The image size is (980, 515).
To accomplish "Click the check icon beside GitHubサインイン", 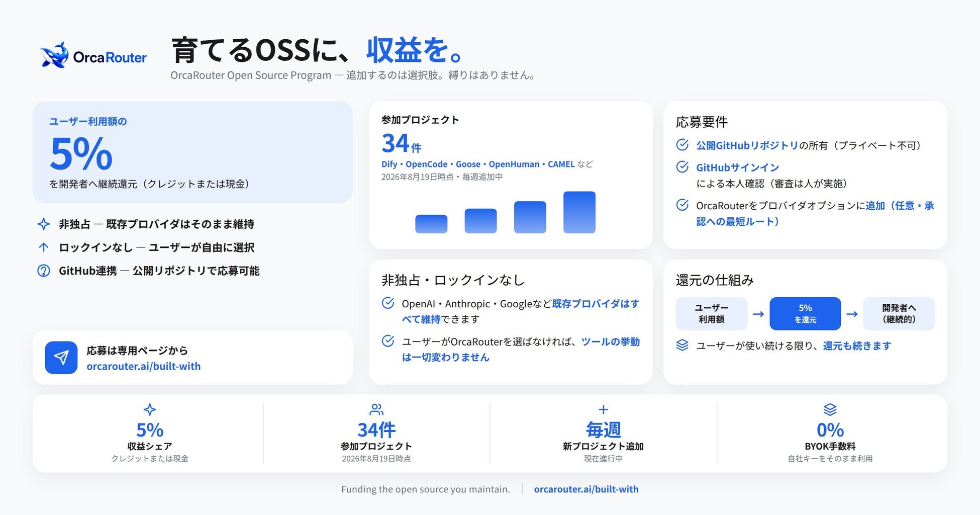I will pos(682,166).
